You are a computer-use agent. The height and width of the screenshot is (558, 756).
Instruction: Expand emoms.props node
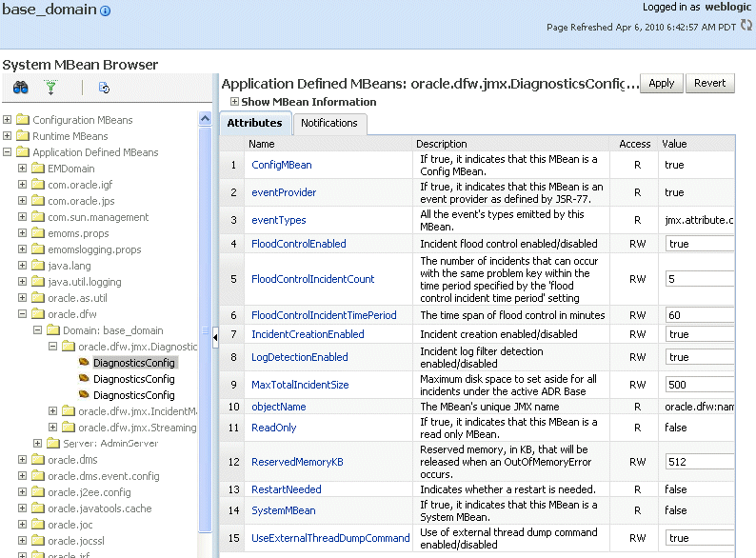(22, 232)
